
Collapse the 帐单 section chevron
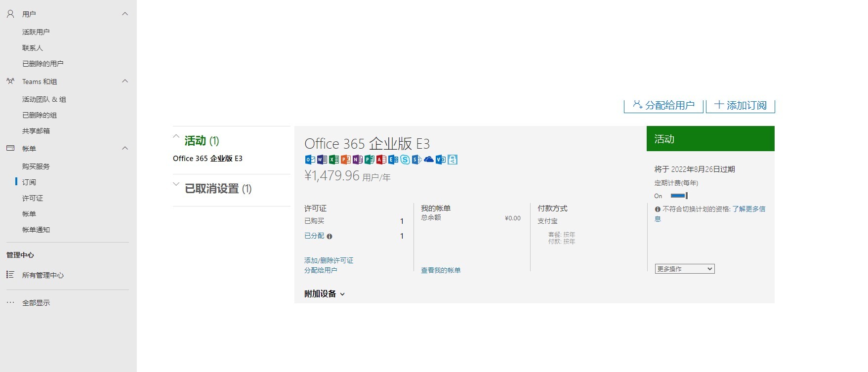[125, 148]
